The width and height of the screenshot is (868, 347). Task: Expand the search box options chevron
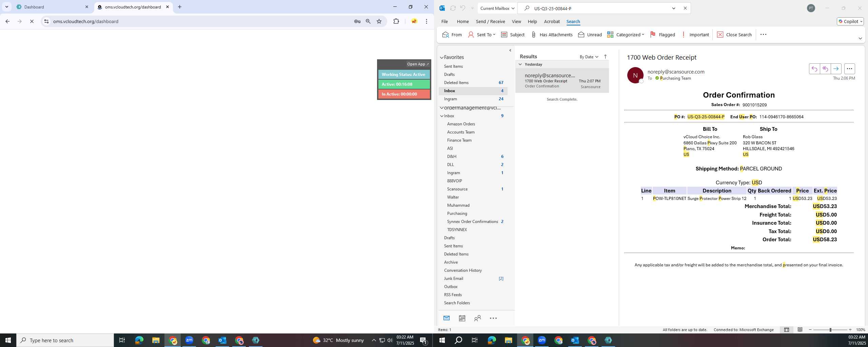(673, 8)
